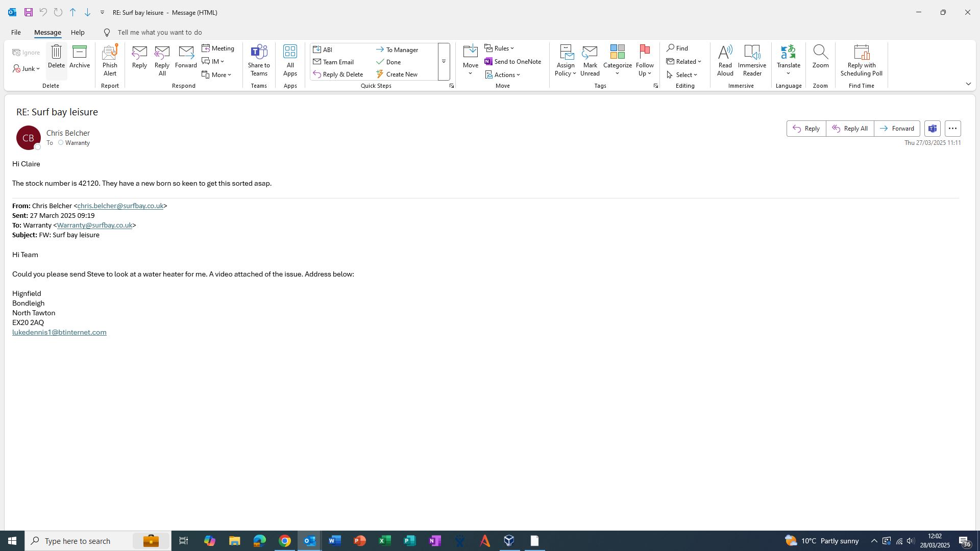This screenshot has height=551, width=980.
Task: Expand the Quick Steps gallery arrow
Action: 444,62
